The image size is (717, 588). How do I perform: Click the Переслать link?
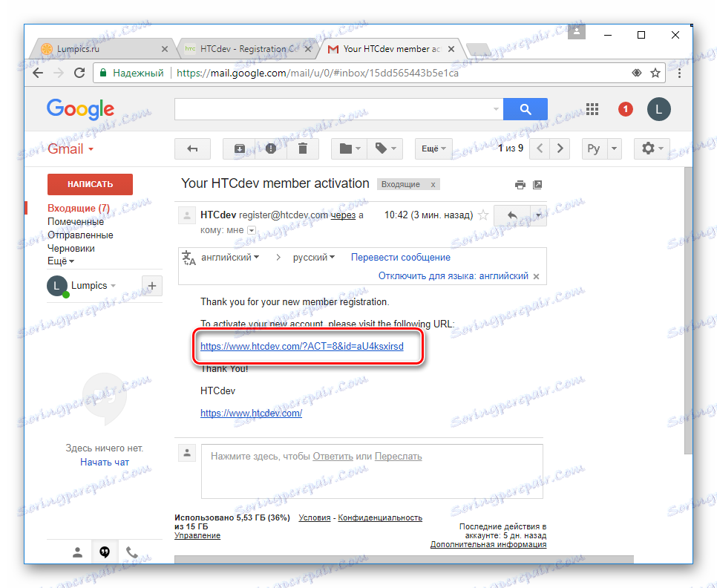pyautogui.click(x=398, y=457)
